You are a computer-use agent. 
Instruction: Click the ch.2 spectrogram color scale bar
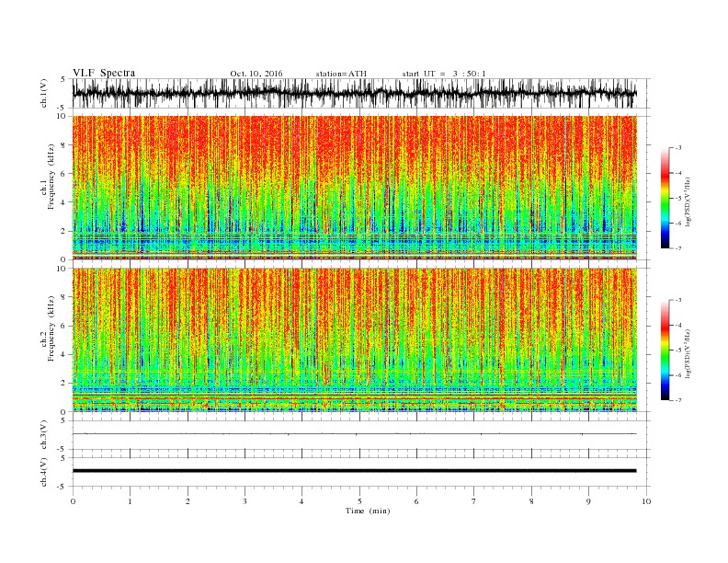(x=665, y=350)
